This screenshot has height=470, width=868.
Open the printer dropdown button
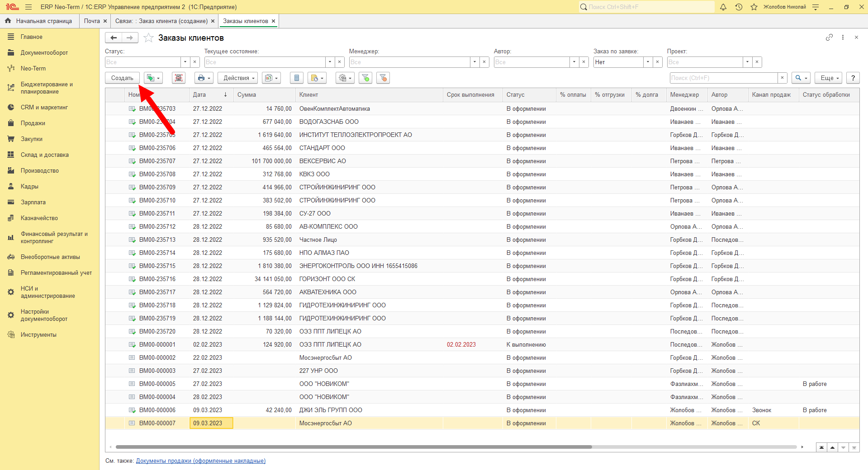[x=204, y=78]
